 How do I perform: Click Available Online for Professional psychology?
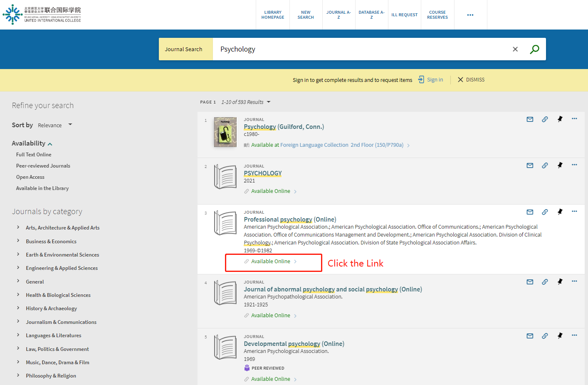(x=270, y=261)
